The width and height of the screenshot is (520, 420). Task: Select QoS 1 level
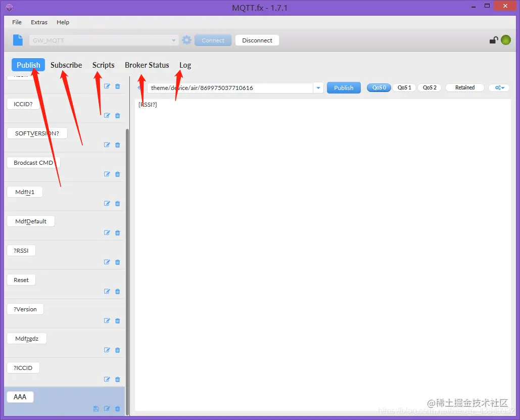(404, 87)
